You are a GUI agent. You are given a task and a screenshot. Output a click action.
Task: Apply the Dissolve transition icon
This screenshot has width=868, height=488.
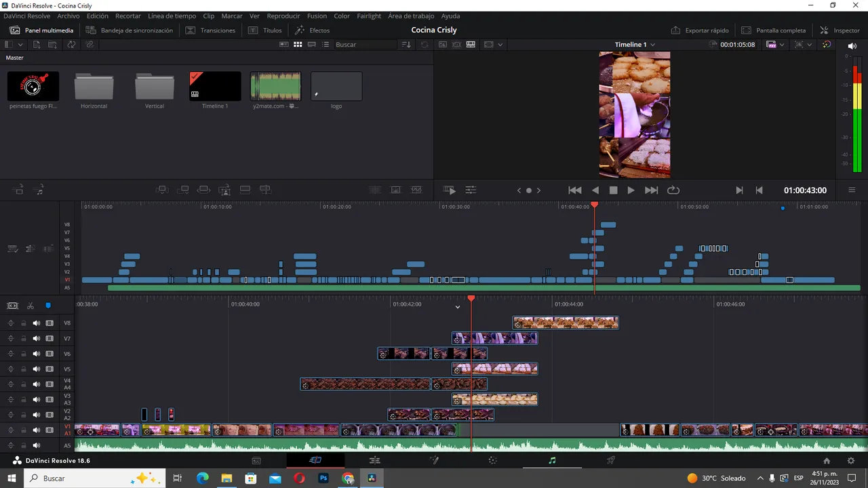click(396, 190)
